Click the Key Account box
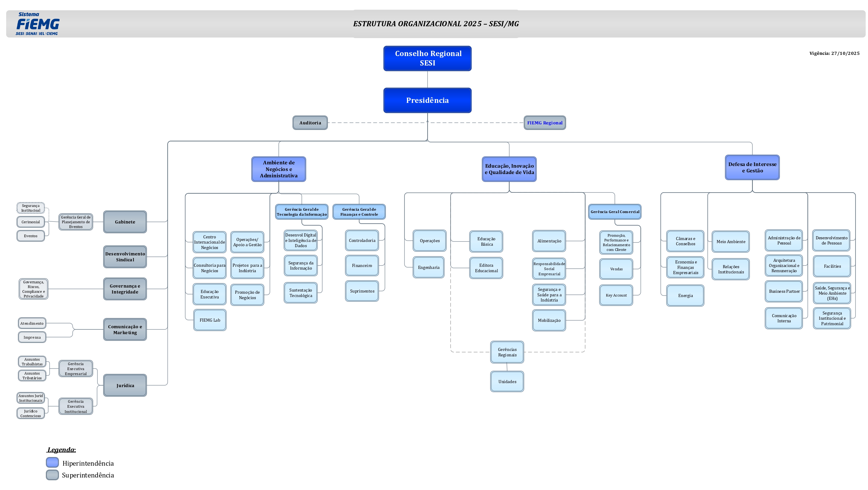The width and height of the screenshot is (868, 490). pyautogui.click(x=616, y=295)
